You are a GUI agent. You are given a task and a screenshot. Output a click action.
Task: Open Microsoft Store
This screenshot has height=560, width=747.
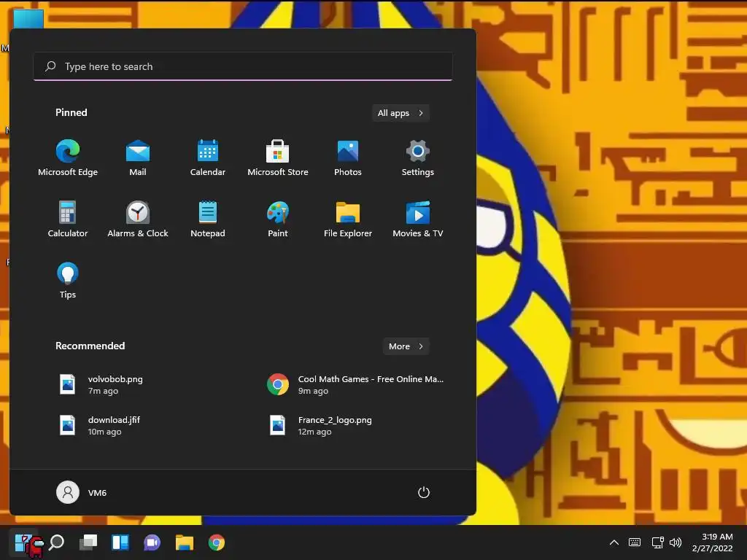pos(278,157)
